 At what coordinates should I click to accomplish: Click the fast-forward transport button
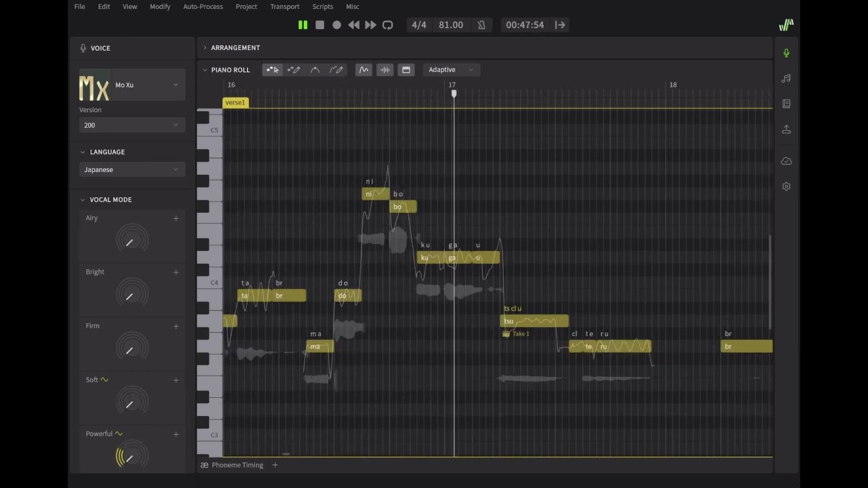[x=370, y=25]
